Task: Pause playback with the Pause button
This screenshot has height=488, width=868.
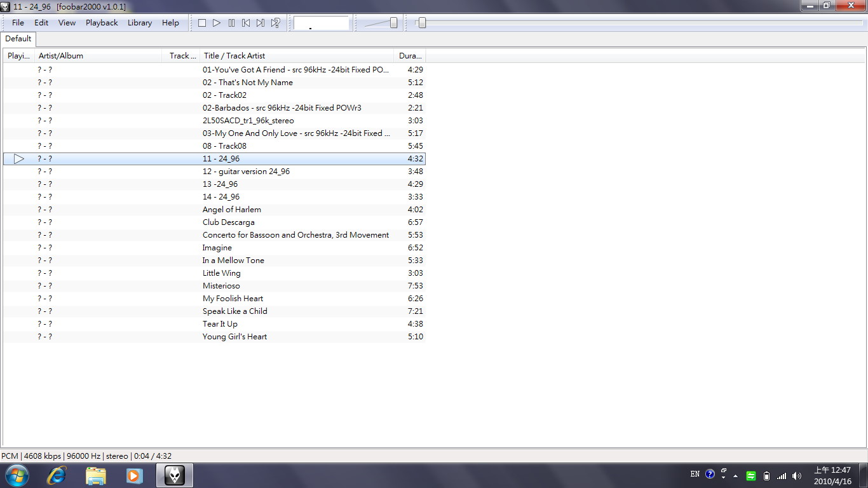Action: (231, 23)
